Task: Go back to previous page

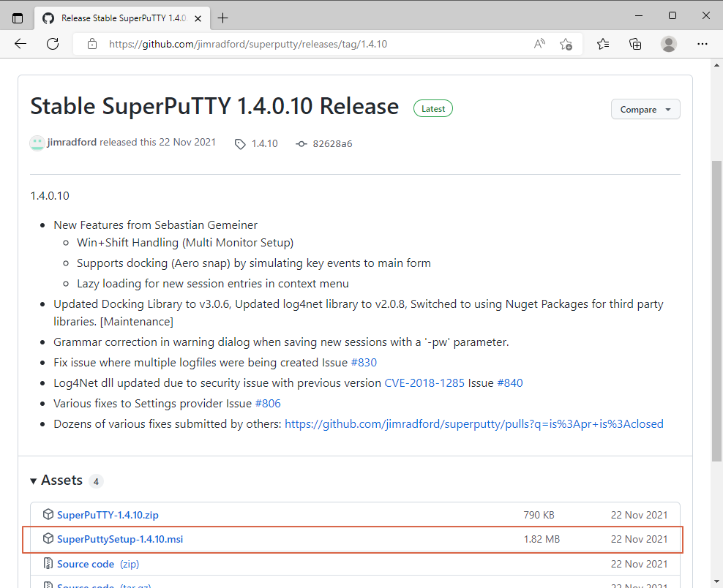Action: pyautogui.click(x=20, y=44)
